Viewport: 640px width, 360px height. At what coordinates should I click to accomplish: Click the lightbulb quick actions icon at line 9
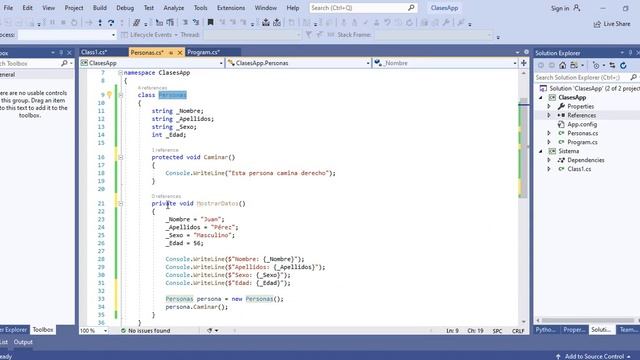point(109,95)
